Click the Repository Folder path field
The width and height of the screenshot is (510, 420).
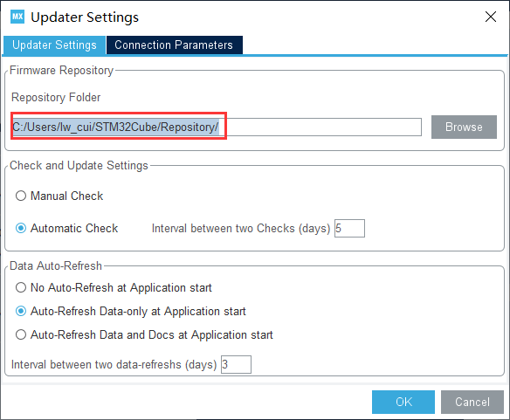click(x=217, y=127)
